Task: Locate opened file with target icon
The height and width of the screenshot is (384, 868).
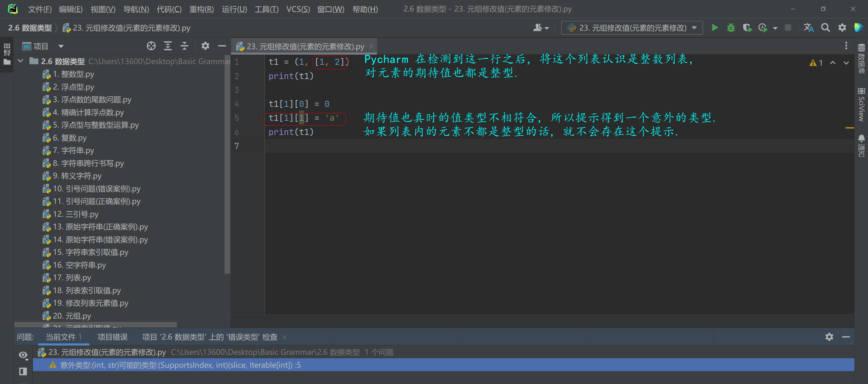Action: pos(151,46)
